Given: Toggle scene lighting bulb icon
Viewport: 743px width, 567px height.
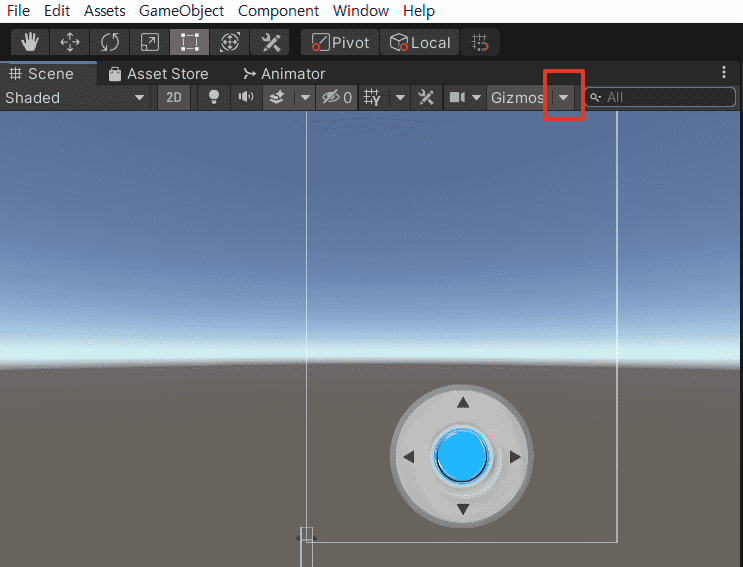Looking at the screenshot, I should (x=214, y=98).
